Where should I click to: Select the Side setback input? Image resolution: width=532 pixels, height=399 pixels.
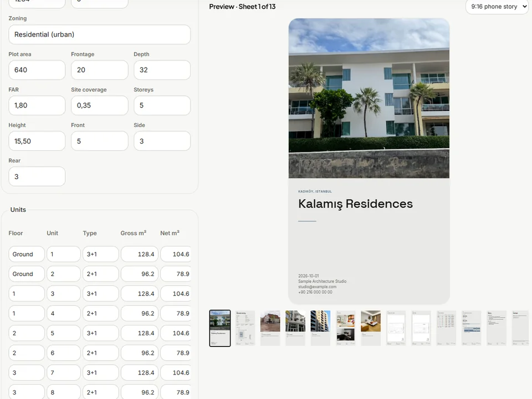162,141
